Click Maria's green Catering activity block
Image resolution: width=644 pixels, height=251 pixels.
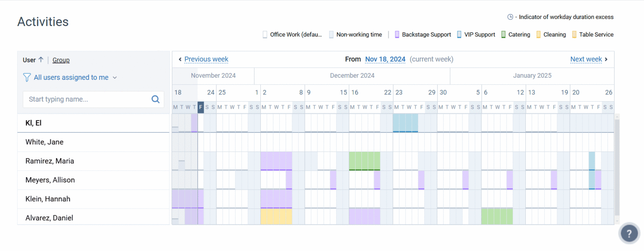[364, 161]
